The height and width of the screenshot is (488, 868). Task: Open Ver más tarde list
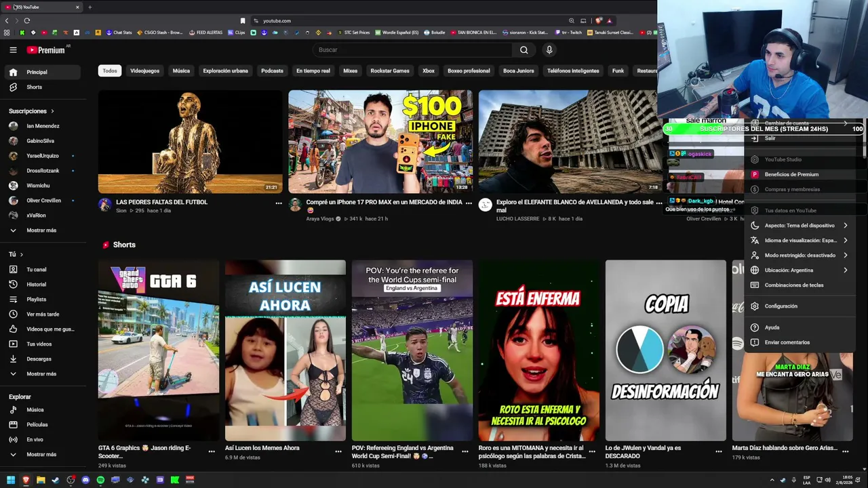click(x=41, y=314)
